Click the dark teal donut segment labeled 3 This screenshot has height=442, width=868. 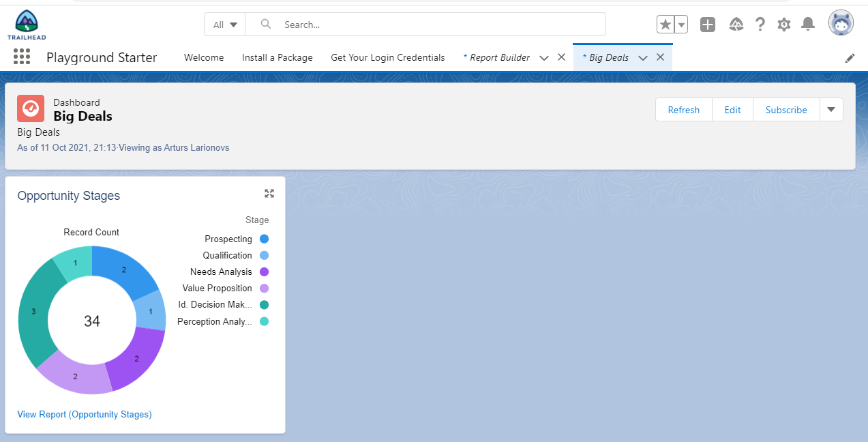click(33, 312)
